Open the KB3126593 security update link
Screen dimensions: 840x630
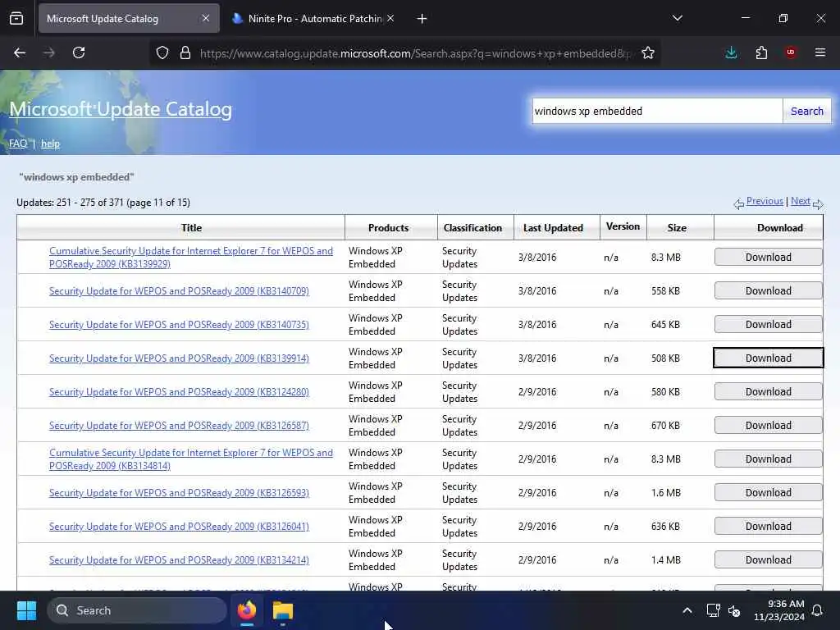coord(179,493)
